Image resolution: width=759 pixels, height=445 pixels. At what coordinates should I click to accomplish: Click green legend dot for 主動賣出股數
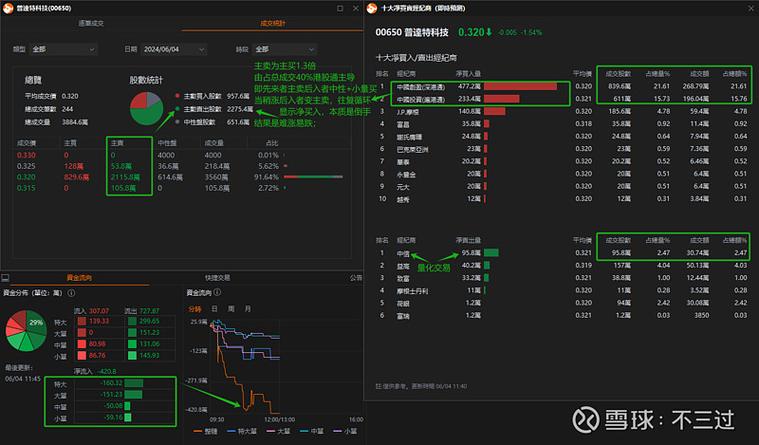click(178, 109)
